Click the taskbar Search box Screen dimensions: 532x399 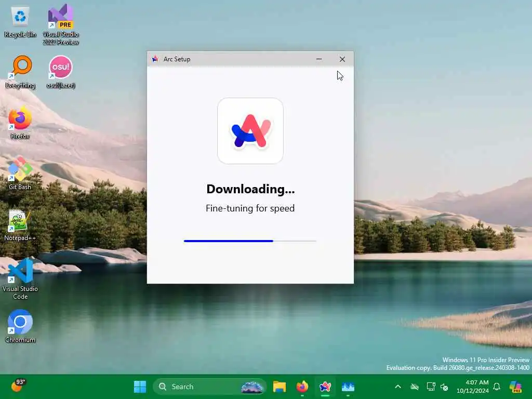tap(209, 387)
